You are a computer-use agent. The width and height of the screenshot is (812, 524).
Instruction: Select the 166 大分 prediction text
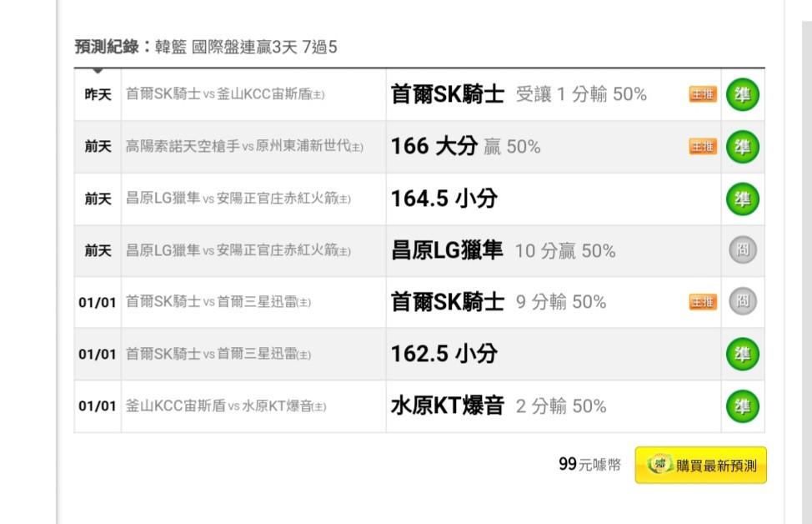[465, 146]
